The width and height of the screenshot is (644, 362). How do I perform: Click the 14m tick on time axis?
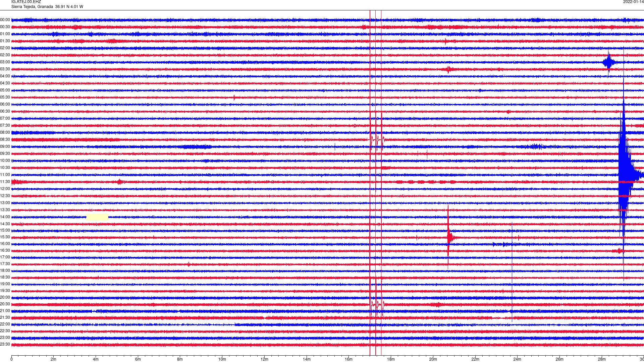click(x=307, y=359)
